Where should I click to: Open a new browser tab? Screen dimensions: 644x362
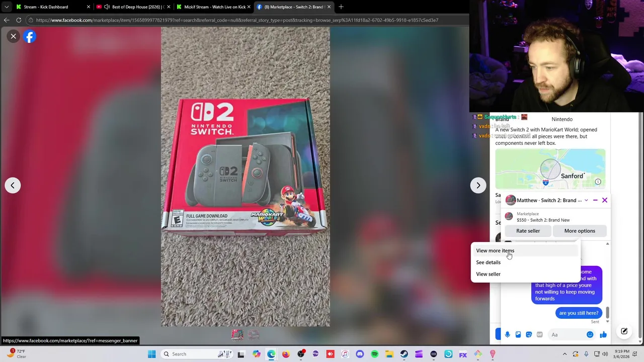[341, 7]
